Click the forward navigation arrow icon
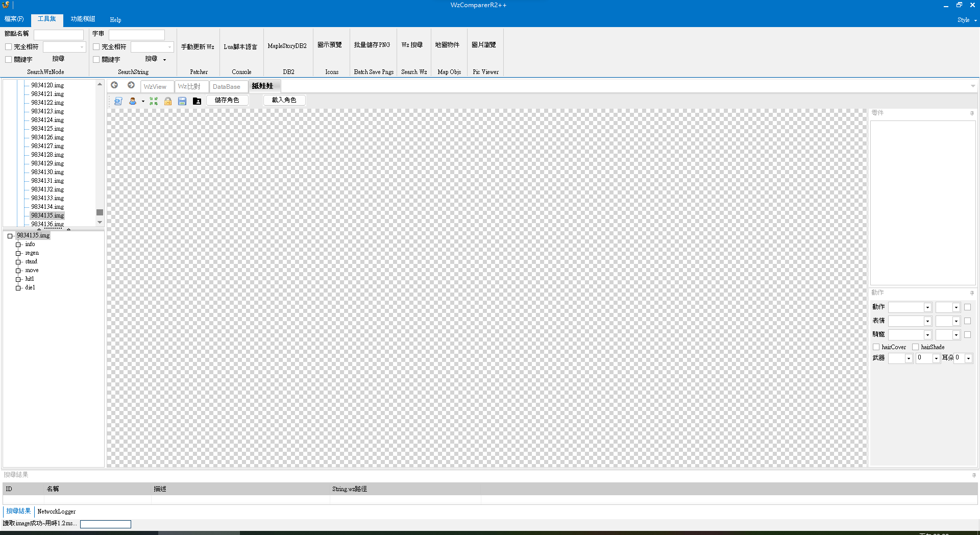Image resolution: width=980 pixels, height=535 pixels. (x=131, y=85)
